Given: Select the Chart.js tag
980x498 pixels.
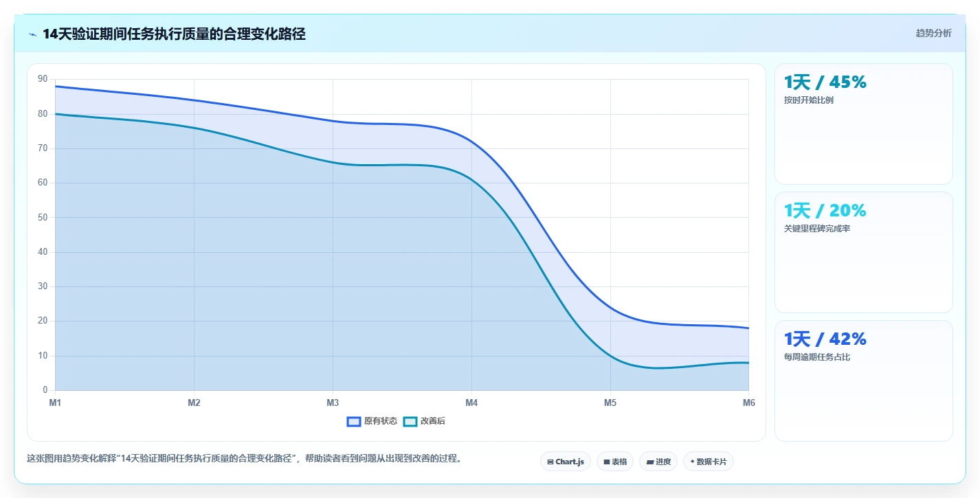Looking at the screenshot, I should 566,462.
